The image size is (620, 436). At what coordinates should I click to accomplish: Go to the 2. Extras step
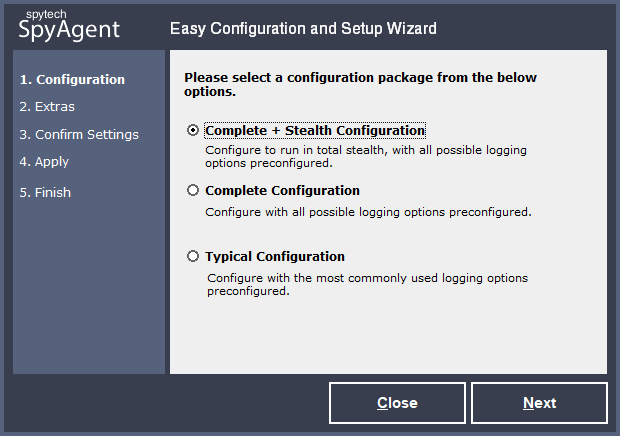click(x=47, y=106)
